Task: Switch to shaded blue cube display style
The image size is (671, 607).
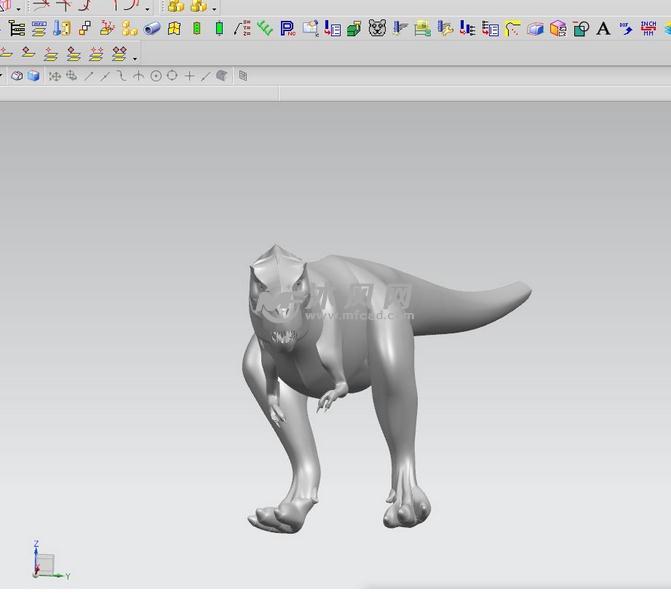Action: [33, 76]
